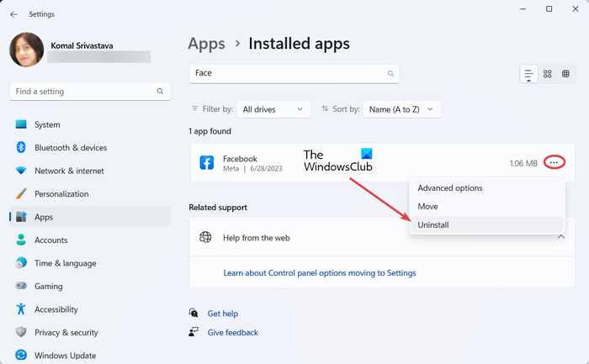Go back with the back arrow
This screenshot has width=589, height=364.
[x=12, y=13]
